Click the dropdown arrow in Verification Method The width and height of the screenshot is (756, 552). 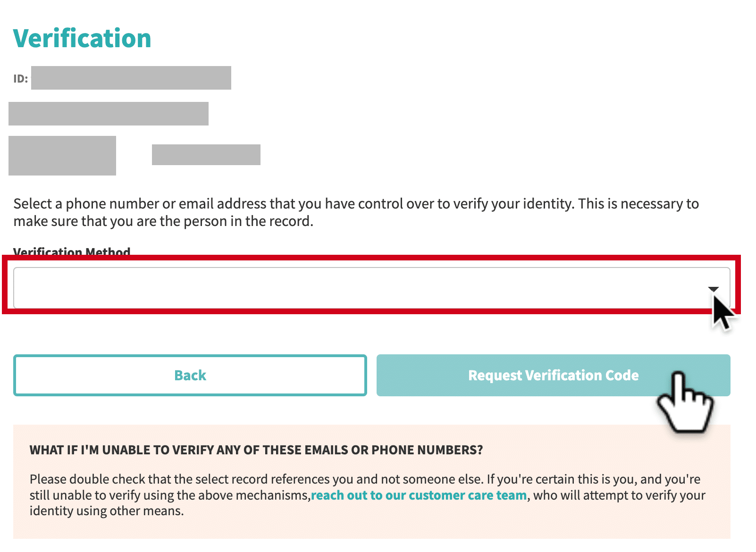point(713,289)
